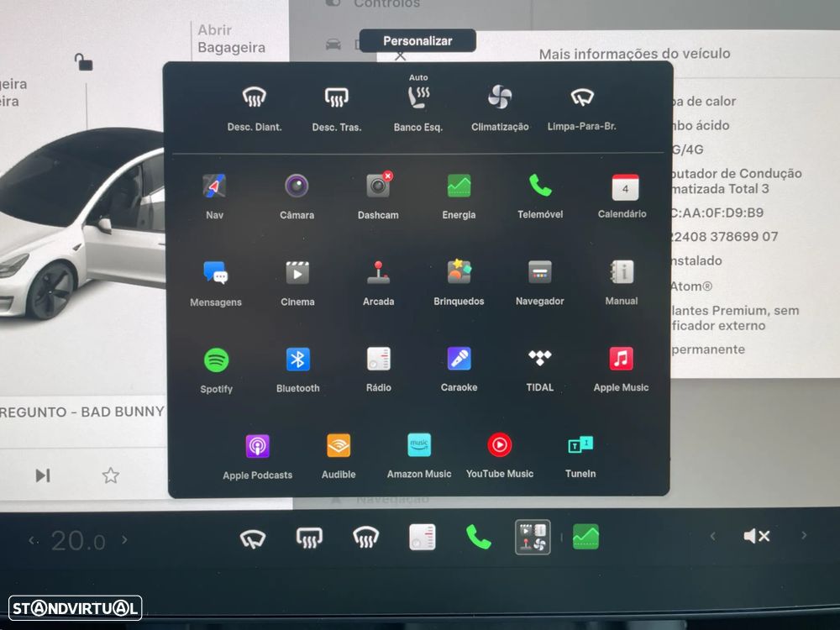Open phone from the bottom dock
The height and width of the screenshot is (630, 840).
479,536
